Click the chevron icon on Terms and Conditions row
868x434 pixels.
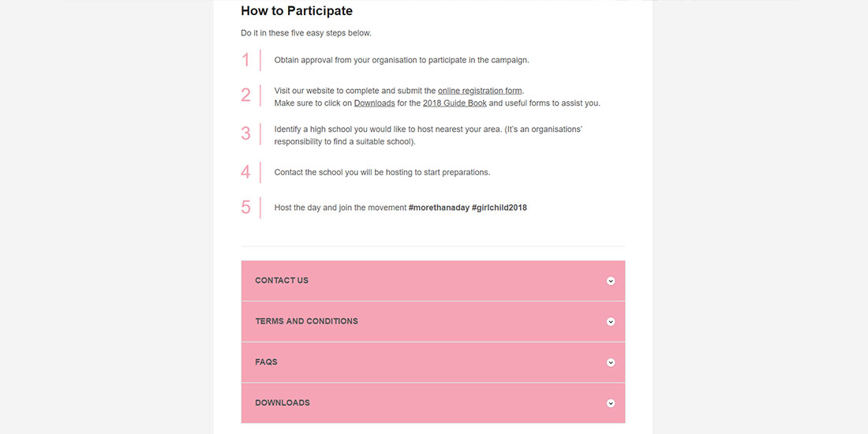click(611, 322)
